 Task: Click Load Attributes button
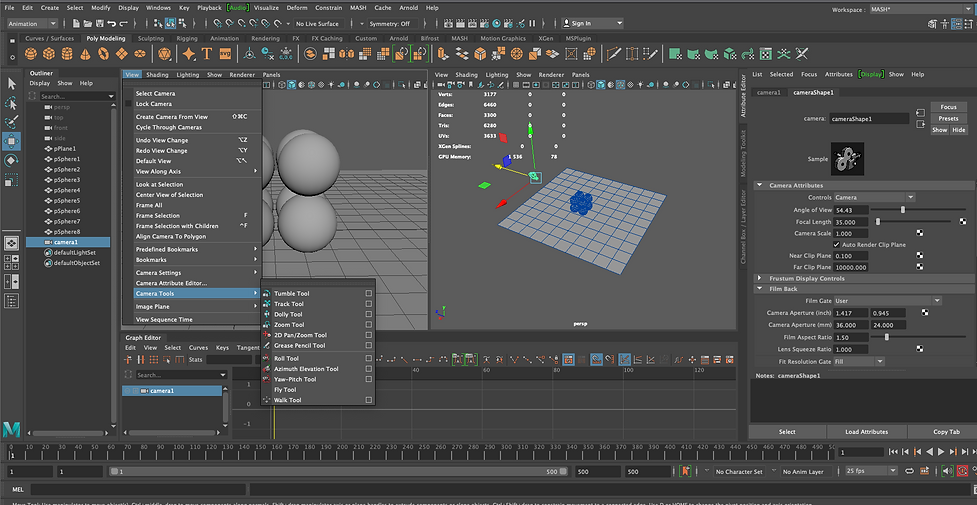pyautogui.click(x=866, y=431)
